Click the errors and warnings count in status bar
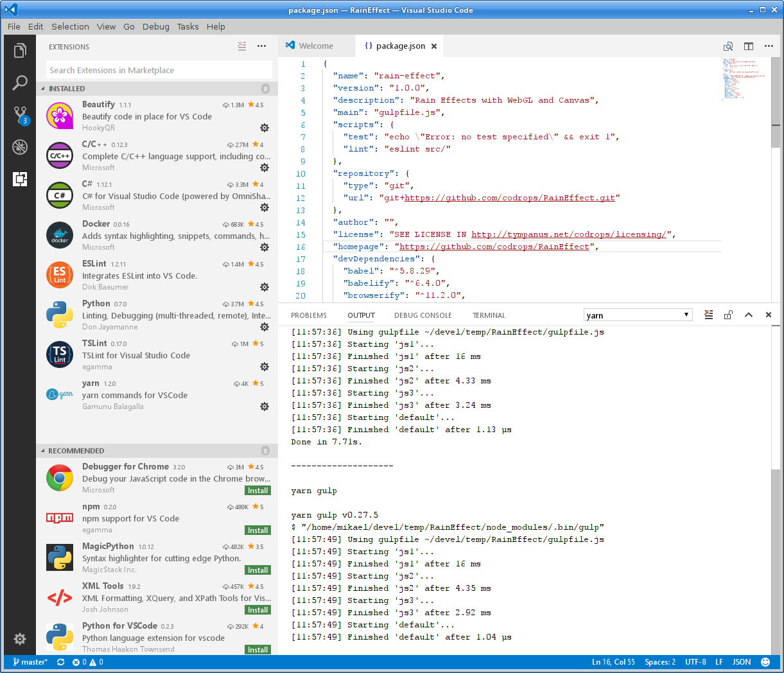This screenshot has height=673, width=784. (x=88, y=662)
